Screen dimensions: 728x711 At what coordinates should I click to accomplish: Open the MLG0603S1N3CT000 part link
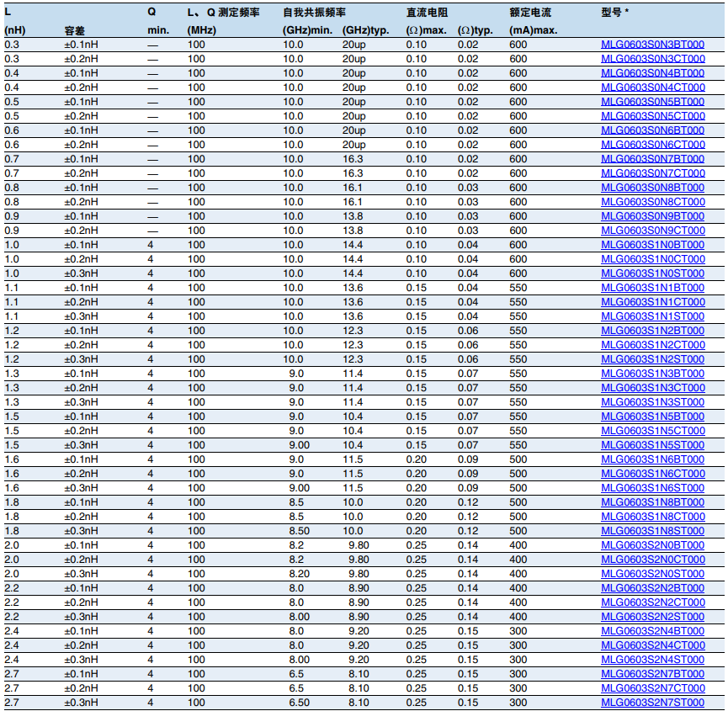tap(653, 388)
